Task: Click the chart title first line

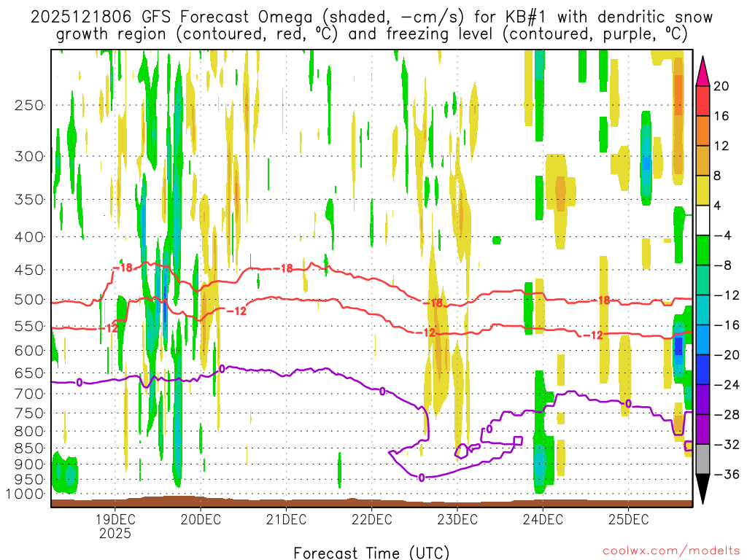Action: point(371,17)
